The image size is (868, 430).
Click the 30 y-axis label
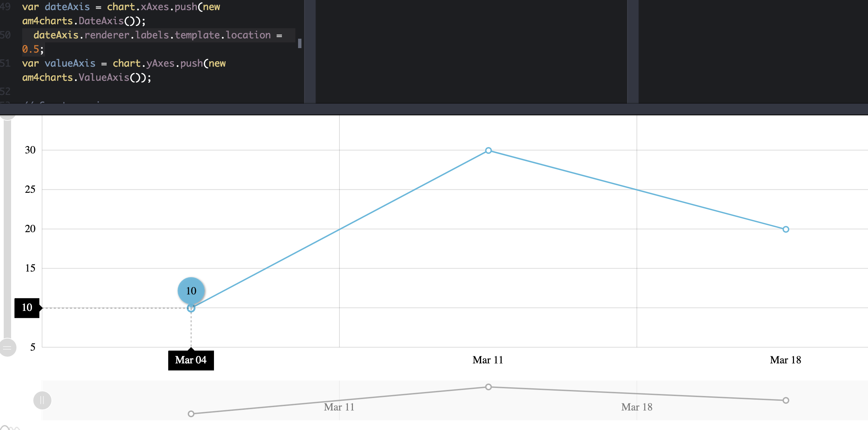(x=30, y=150)
